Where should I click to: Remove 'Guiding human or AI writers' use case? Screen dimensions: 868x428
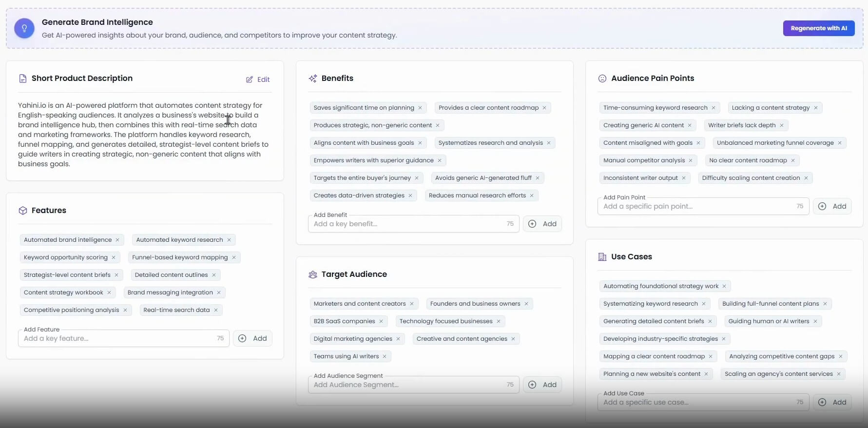(815, 321)
